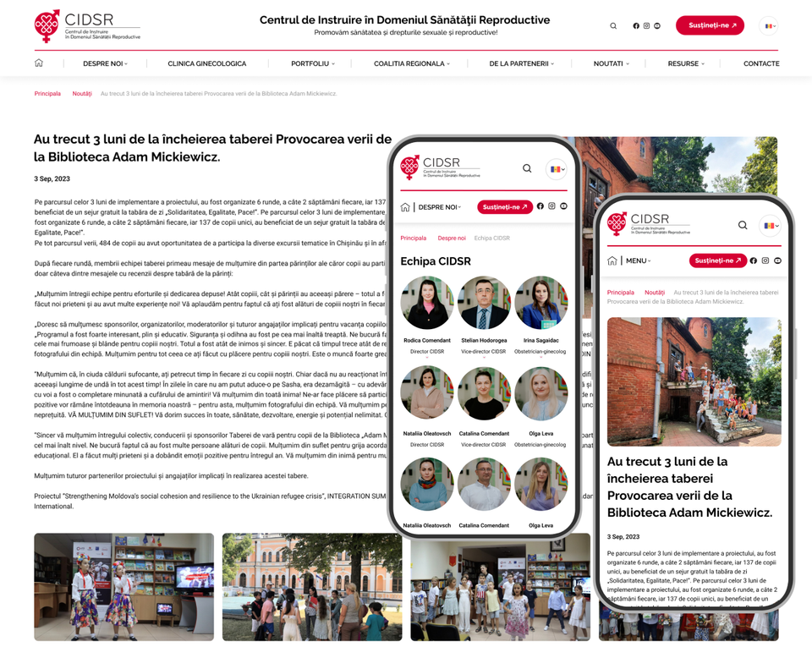The image size is (812, 647).
Task: Click the search icon in the desktop header
Action: [613, 26]
